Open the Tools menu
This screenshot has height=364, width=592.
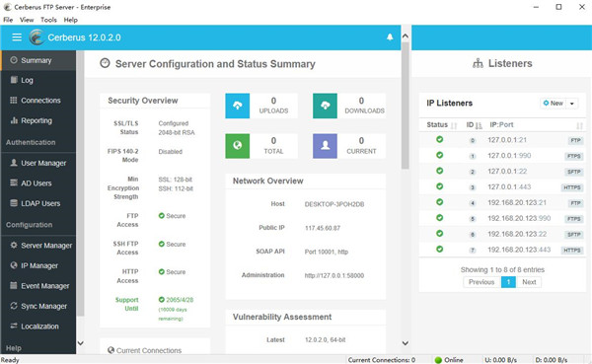click(x=48, y=20)
